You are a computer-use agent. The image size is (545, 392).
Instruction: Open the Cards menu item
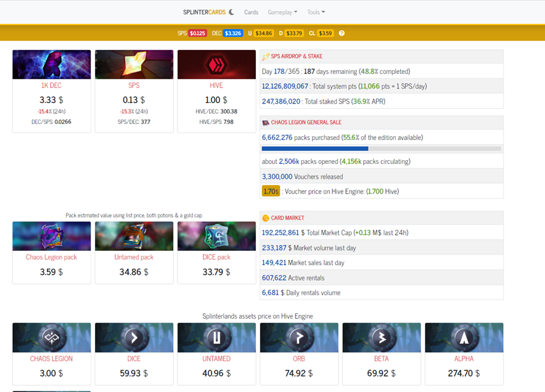251,12
